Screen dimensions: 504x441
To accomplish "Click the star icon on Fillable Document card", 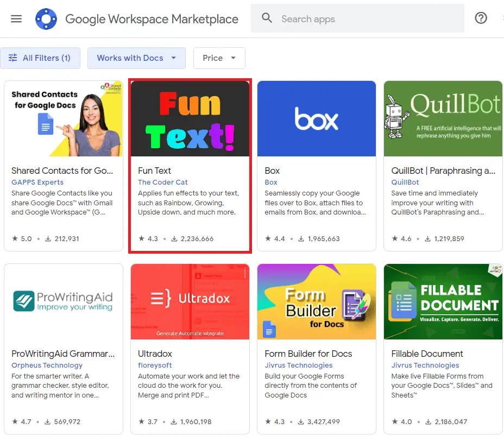I will pos(395,421).
